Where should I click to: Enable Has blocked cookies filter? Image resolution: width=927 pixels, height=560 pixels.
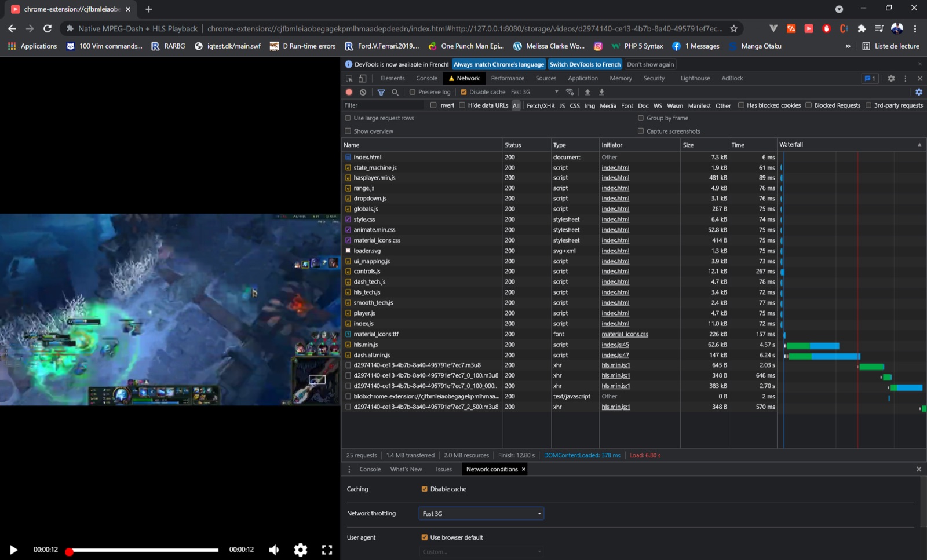tap(741, 105)
